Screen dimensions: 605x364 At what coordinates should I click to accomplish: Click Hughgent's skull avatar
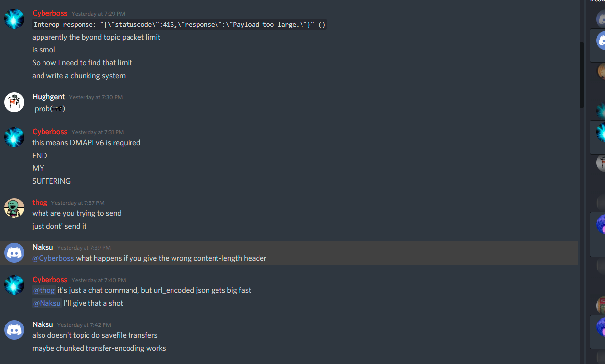tap(14, 102)
